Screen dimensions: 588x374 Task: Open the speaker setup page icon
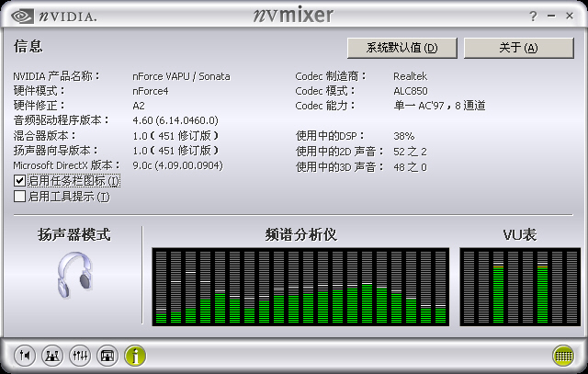pyautogui.click(x=52, y=355)
